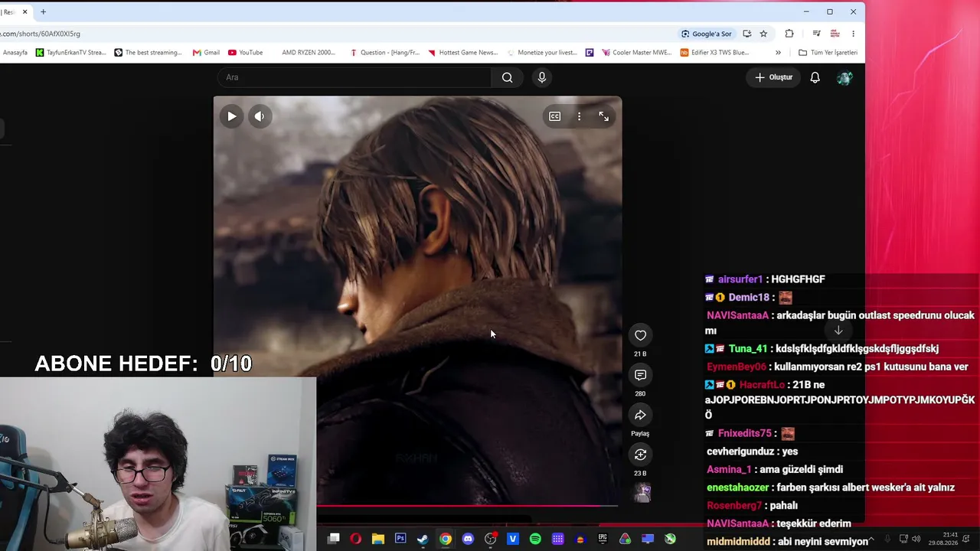
Task: Play the YouTube Short video
Action: 231,116
